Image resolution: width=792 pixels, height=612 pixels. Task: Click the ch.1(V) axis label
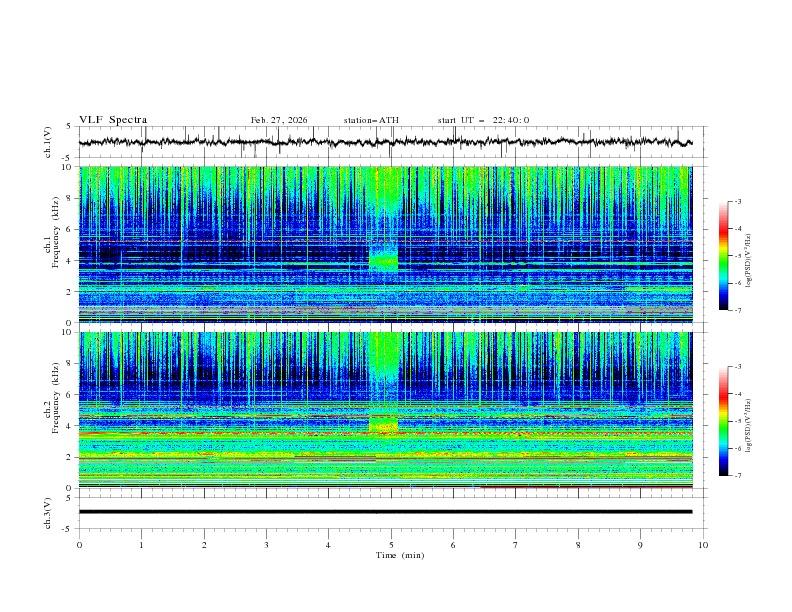tap(48, 142)
